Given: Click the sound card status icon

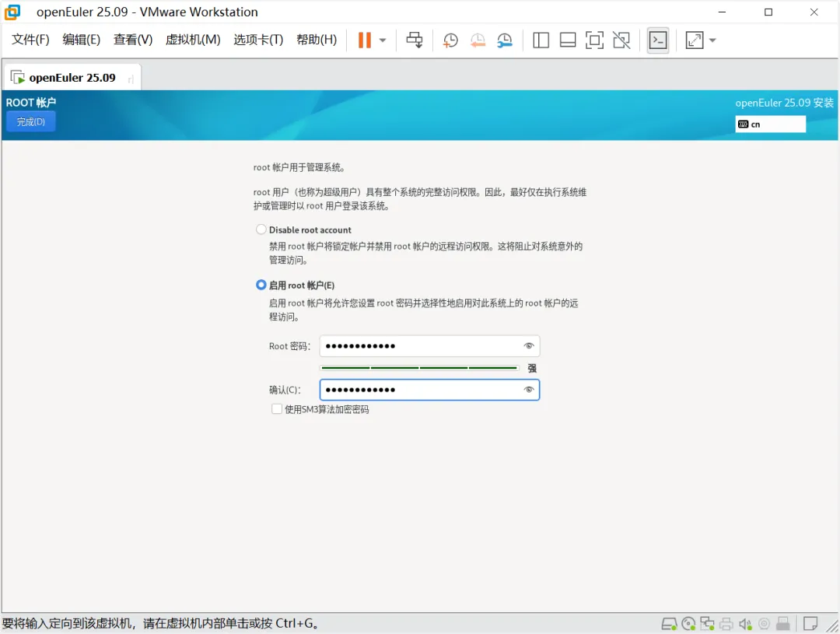Looking at the screenshot, I should [745, 624].
